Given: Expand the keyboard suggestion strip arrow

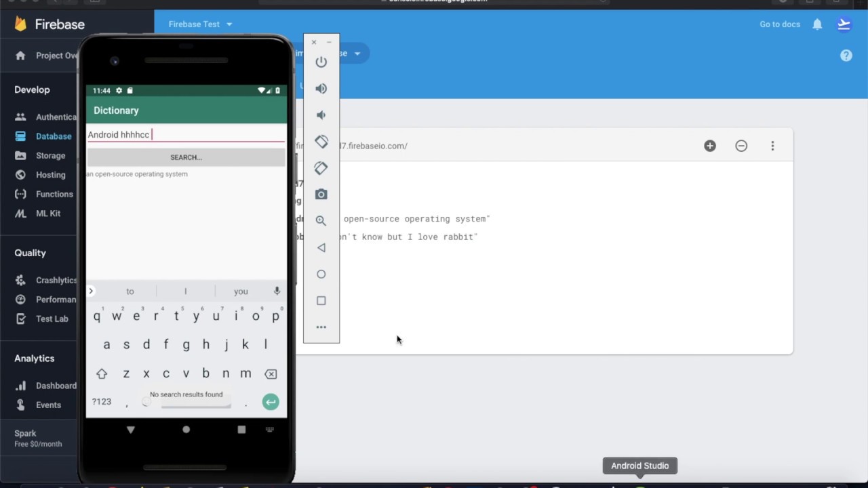Looking at the screenshot, I should [x=91, y=291].
